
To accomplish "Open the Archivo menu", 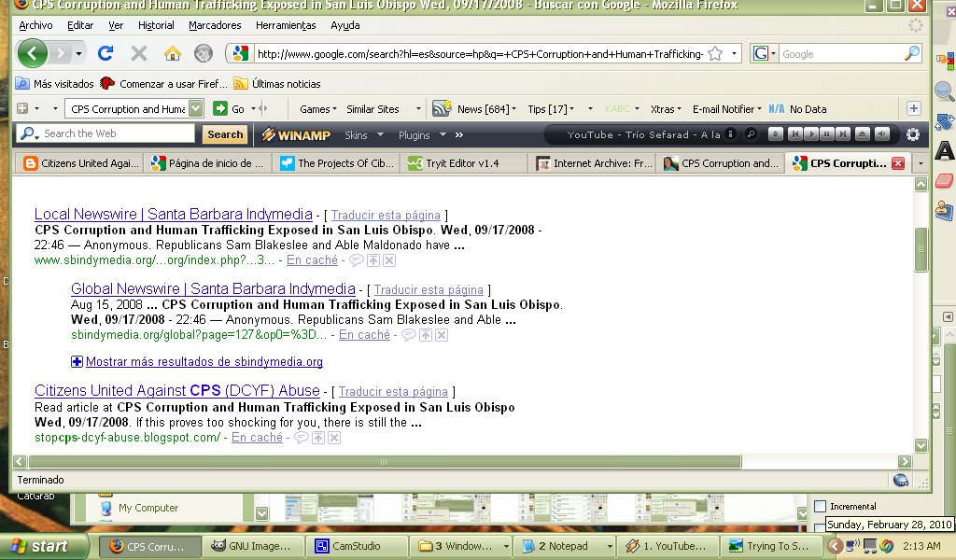I will [36, 25].
